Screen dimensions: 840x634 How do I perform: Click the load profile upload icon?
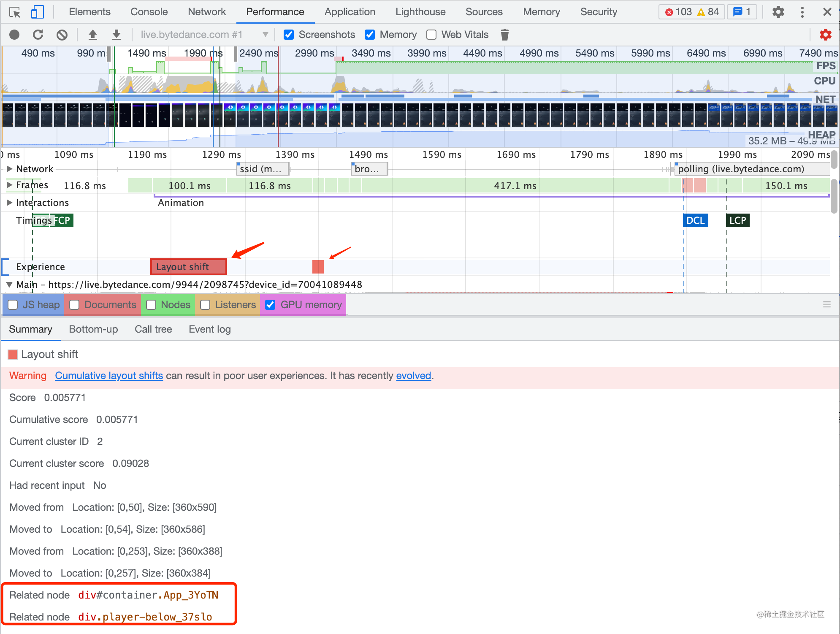point(93,35)
